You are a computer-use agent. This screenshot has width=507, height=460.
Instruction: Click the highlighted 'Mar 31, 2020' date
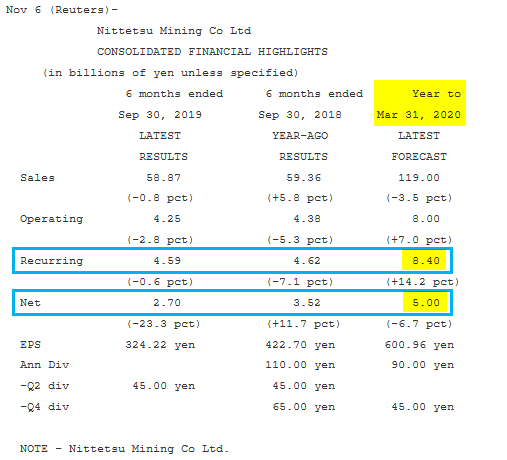pyautogui.click(x=419, y=115)
